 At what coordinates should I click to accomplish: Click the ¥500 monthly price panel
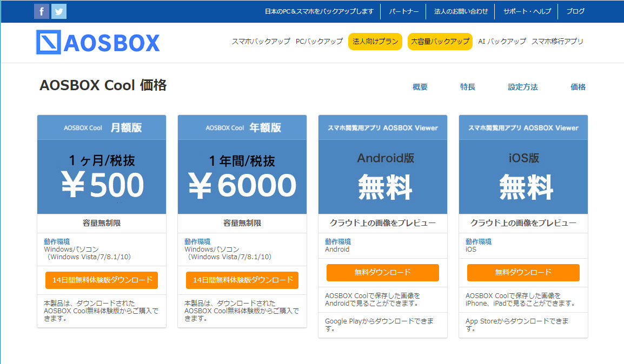coord(102,177)
